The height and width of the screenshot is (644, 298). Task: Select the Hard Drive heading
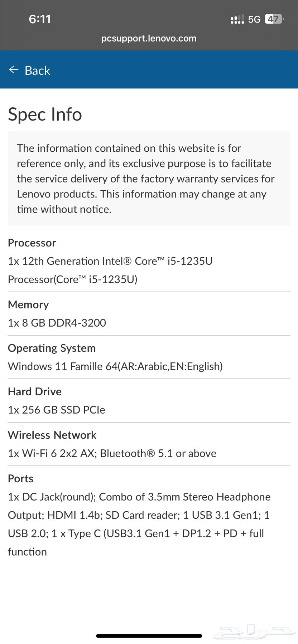tap(35, 391)
